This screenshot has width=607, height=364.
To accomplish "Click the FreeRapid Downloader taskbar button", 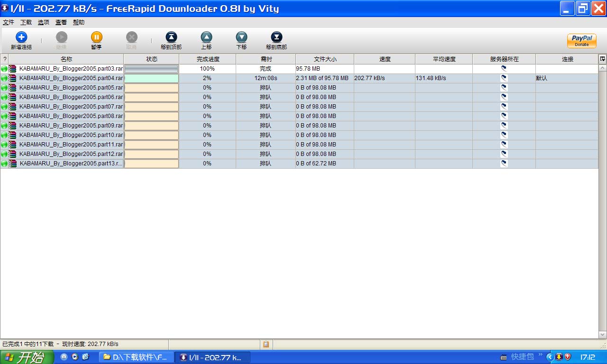I will click(x=212, y=357).
